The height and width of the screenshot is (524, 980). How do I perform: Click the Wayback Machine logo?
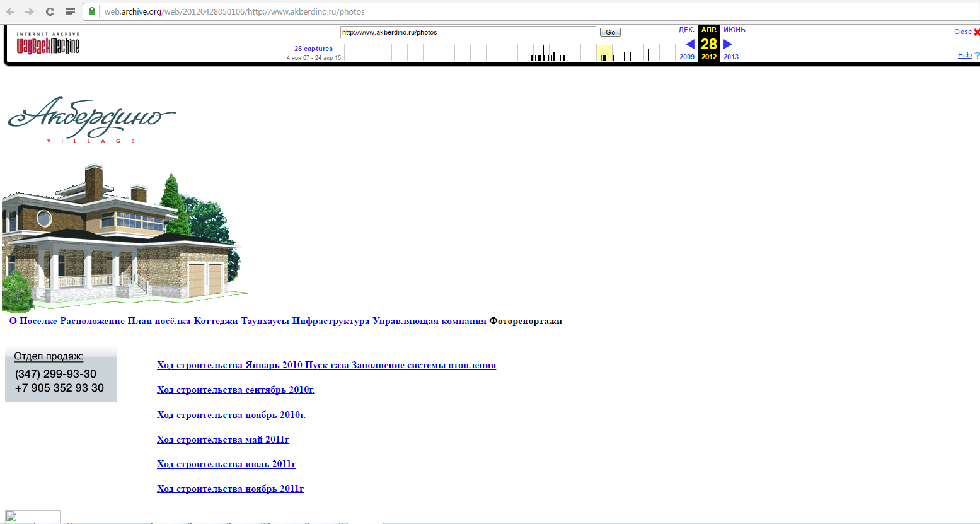click(48, 43)
